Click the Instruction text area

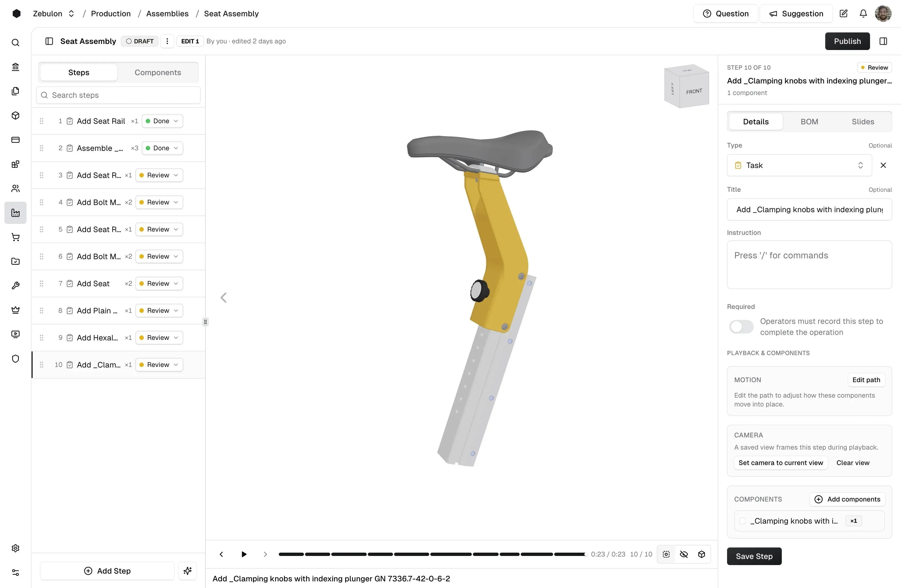point(809,265)
